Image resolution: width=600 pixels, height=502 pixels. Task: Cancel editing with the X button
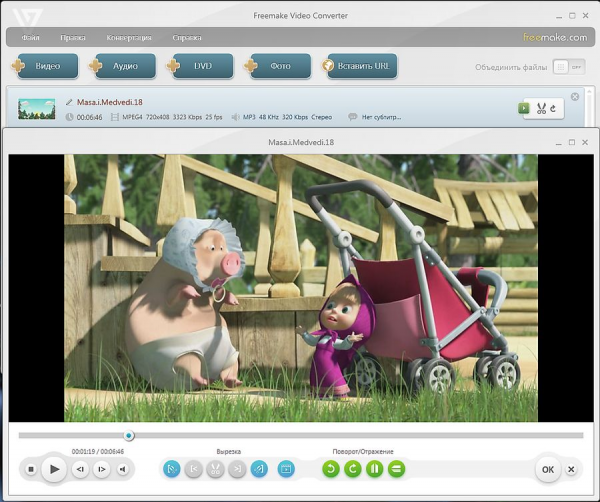(x=571, y=469)
